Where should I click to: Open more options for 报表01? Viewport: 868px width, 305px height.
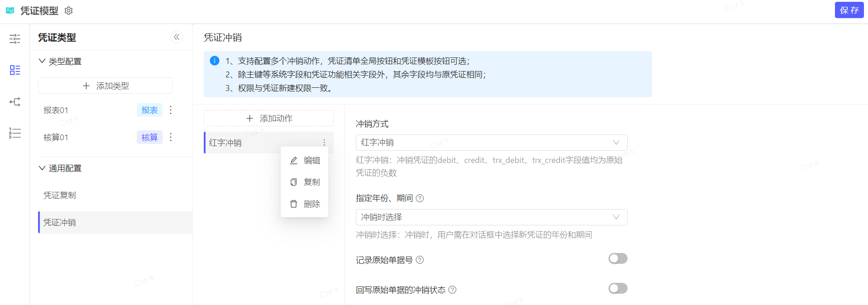pyautogui.click(x=171, y=110)
